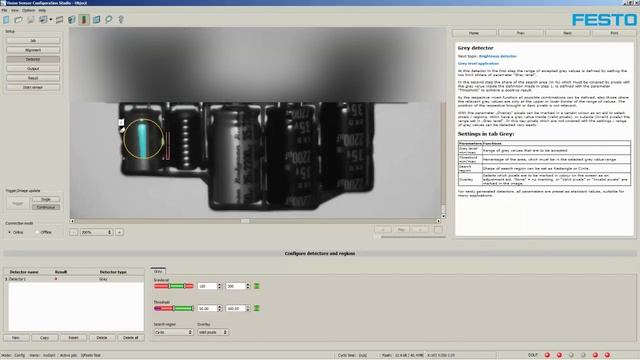
Task: Select the Detector1 row in the list
Action: (x=74, y=279)
